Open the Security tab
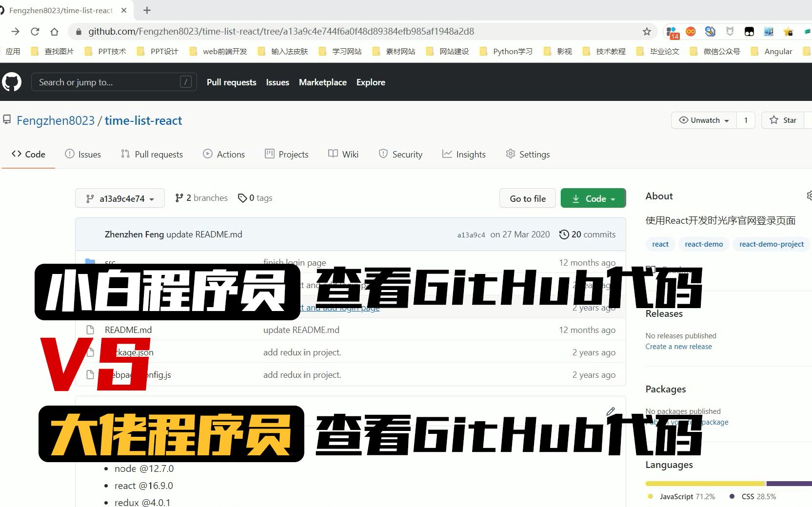 tap(400, 154)
